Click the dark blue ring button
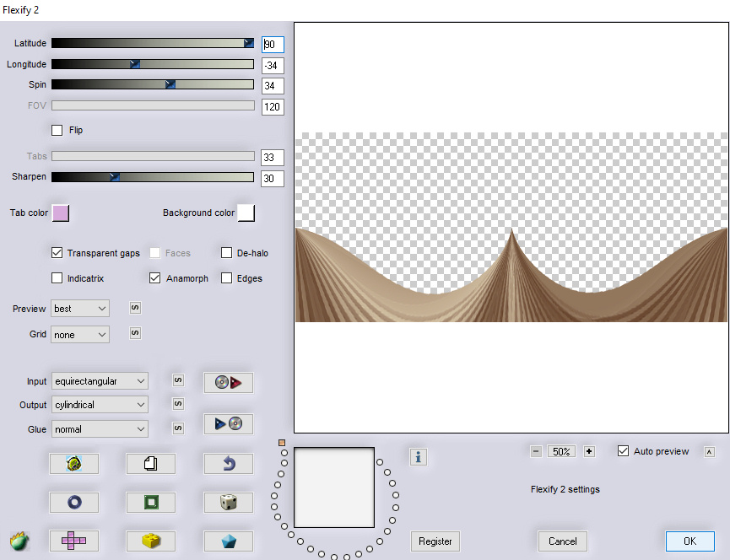 point(73,502)
